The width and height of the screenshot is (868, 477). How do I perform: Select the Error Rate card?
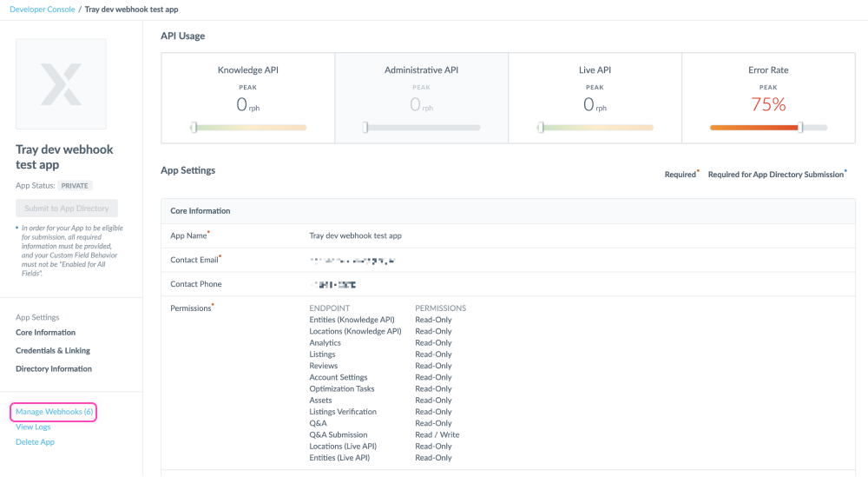pyautogui.click(x=768, y=97)
